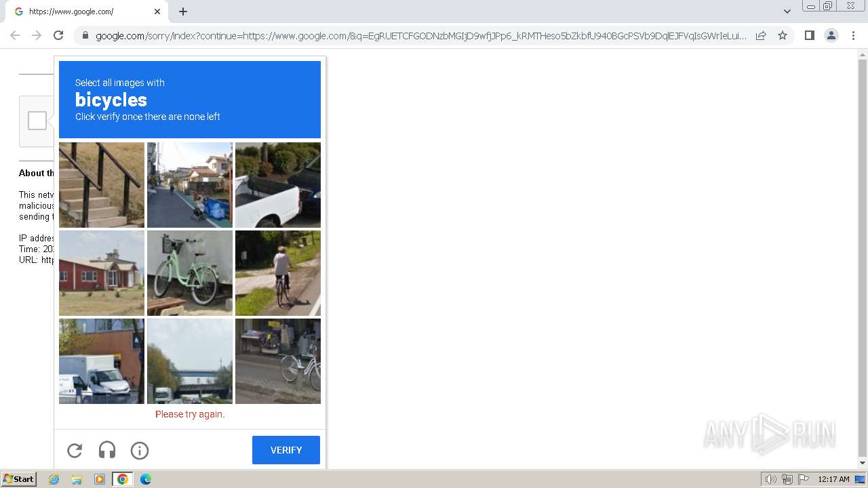This screenshot has height=488, width=868.
Task: Click the VERIFY button
Action: [x=285, y=450]
